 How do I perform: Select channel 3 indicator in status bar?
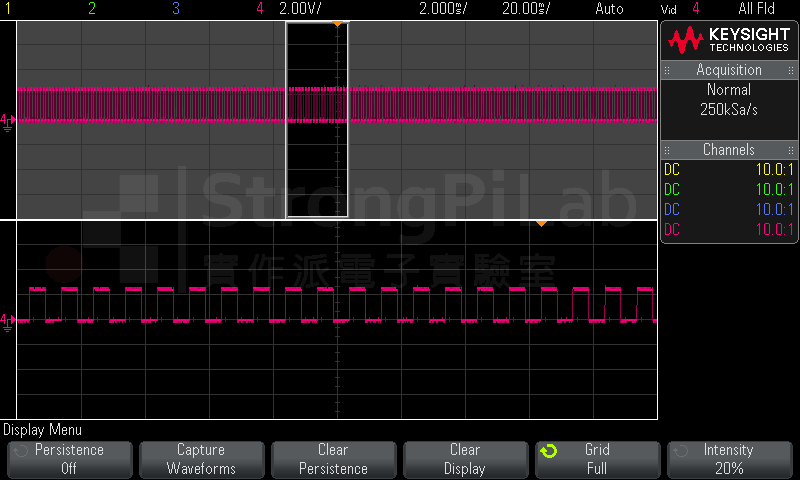pyautogui.click(x=176, y=8)
